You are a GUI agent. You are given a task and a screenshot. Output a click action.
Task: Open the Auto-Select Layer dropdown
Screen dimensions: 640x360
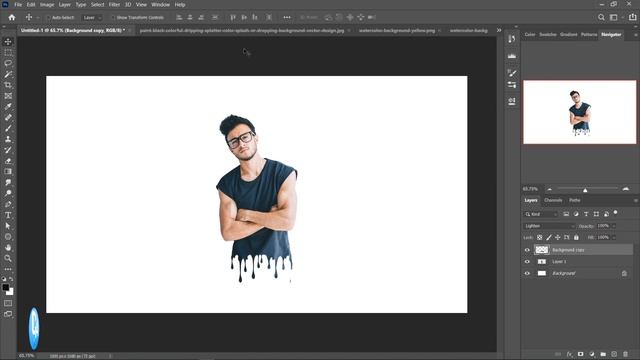click(x=92, y=18)
